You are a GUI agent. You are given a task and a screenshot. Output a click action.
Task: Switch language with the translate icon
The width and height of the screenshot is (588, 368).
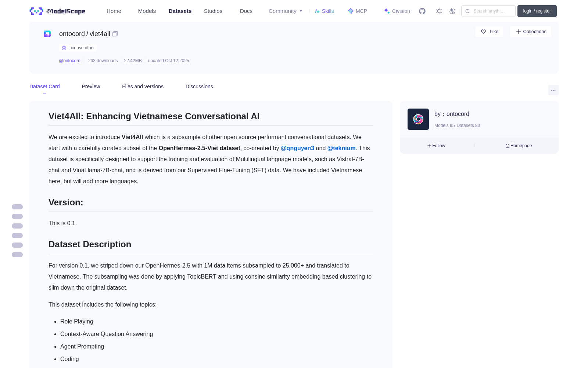pos(452,11)
